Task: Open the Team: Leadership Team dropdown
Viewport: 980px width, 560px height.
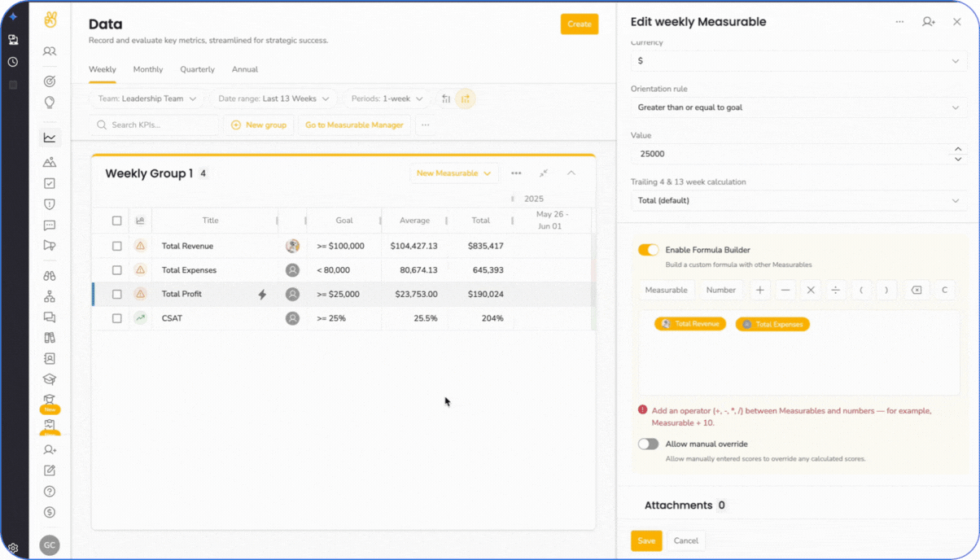Action: tap(147, 99)
